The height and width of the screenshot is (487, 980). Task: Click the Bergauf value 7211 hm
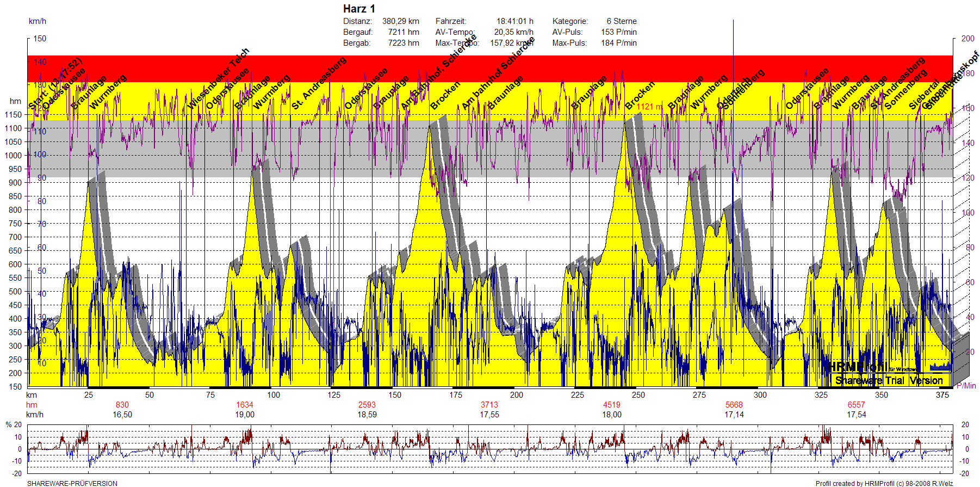(403, 32)
